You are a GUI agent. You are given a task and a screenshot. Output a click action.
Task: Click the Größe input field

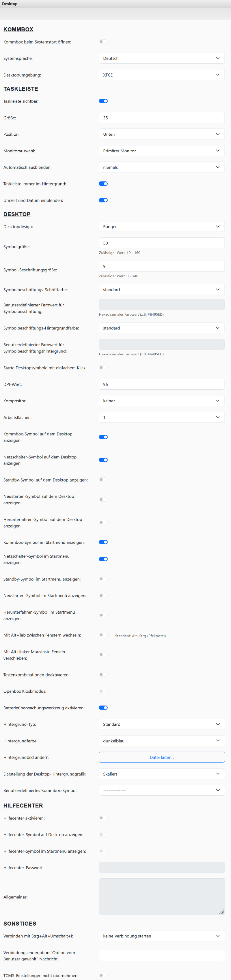click(x=161, y=118)
